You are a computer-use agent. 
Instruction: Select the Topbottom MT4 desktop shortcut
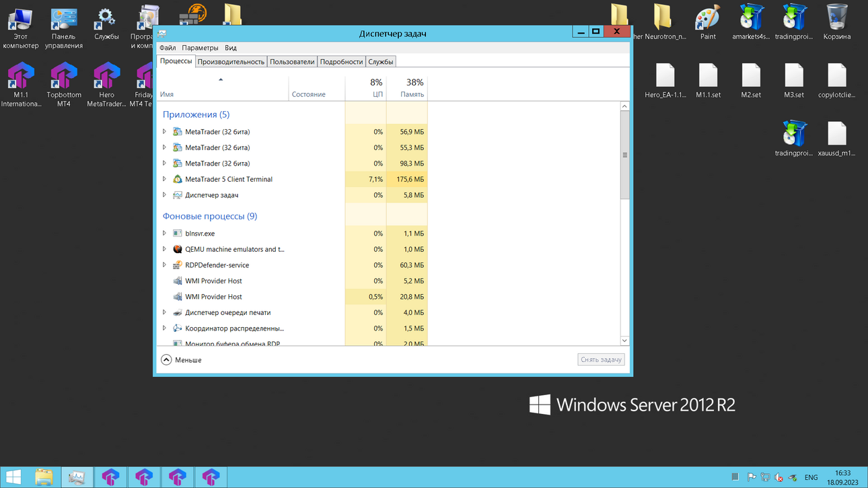64,85
